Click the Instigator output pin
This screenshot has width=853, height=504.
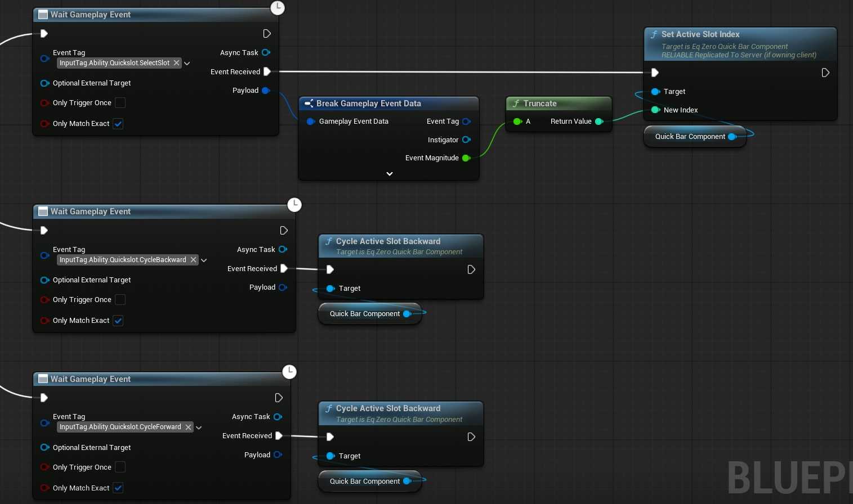[x=466, y=140]
